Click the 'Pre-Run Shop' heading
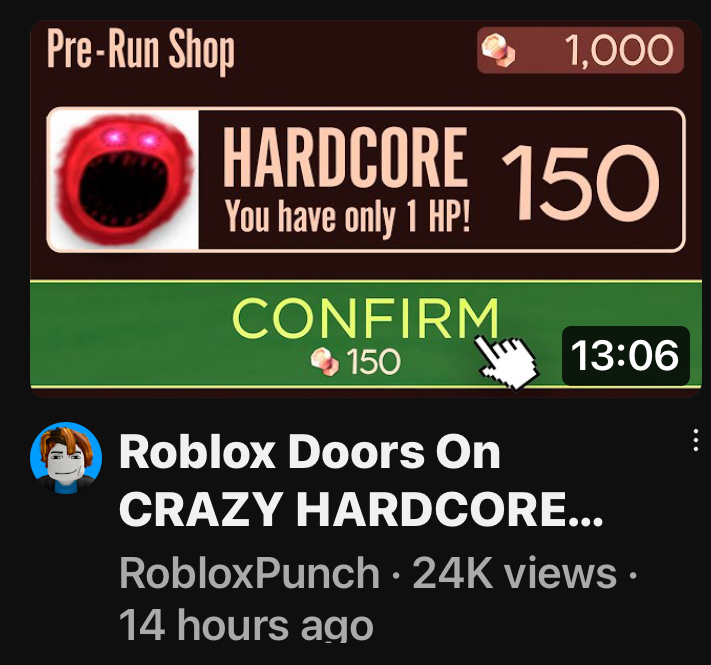The image size is (711, 665). (141, 49)
